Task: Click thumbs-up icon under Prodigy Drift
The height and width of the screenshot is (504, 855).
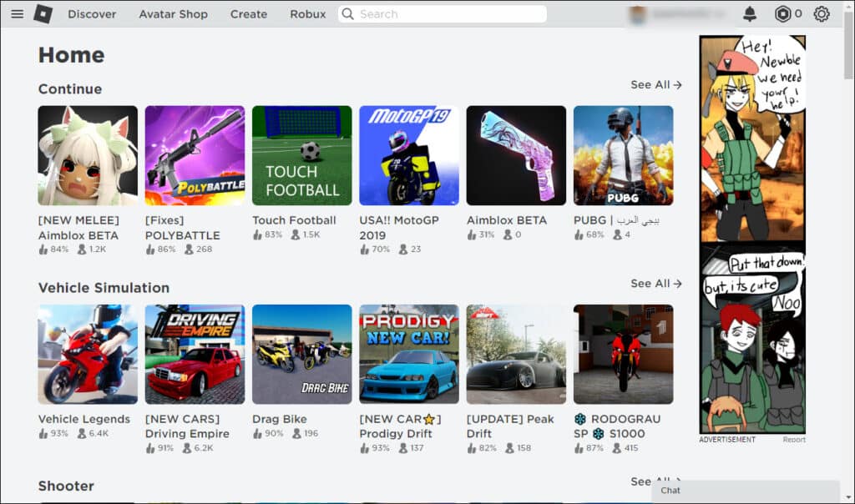Action: 365,448
